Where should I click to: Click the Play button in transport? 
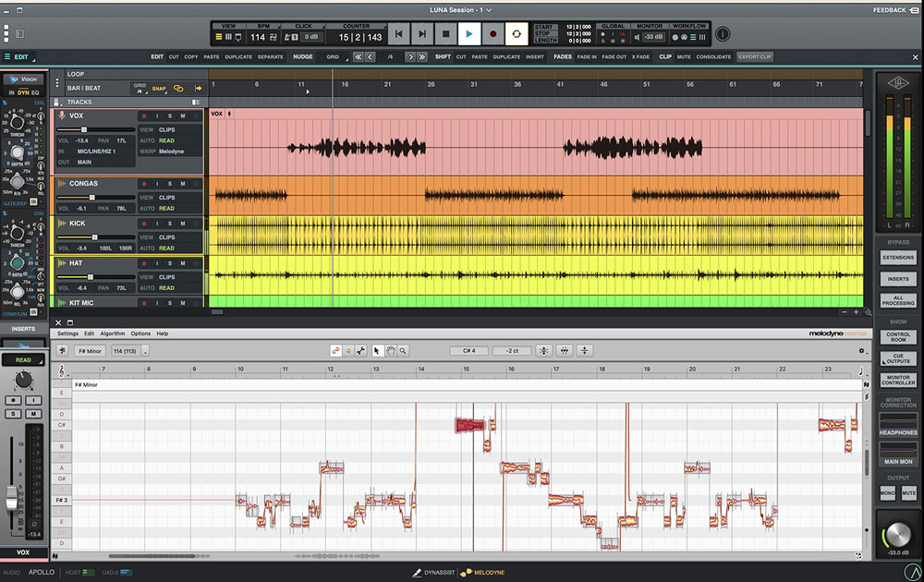coord(469,34)
